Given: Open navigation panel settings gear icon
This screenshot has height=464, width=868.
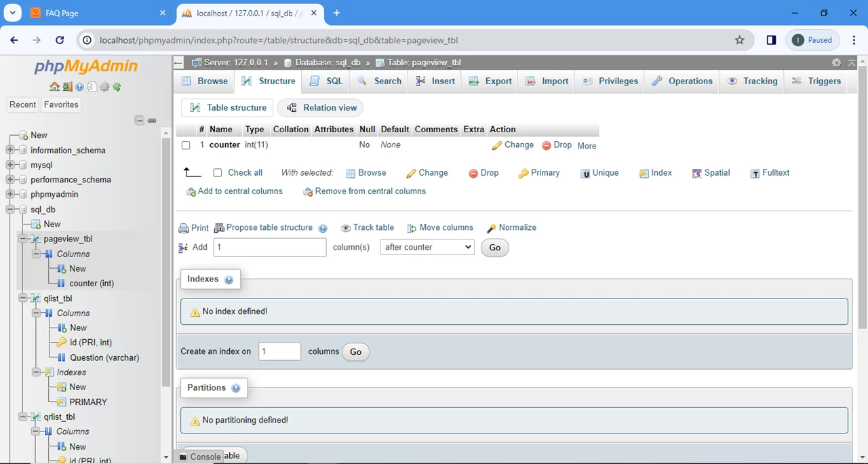Looking at the screenshot, I should pyautogui.click(x=104, y=87).
